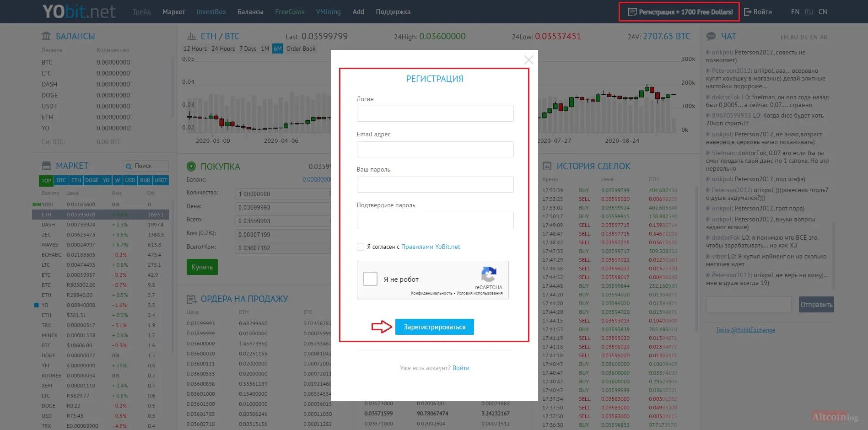Select the 12 Hours chart range
868x430 pixels.
195,48
